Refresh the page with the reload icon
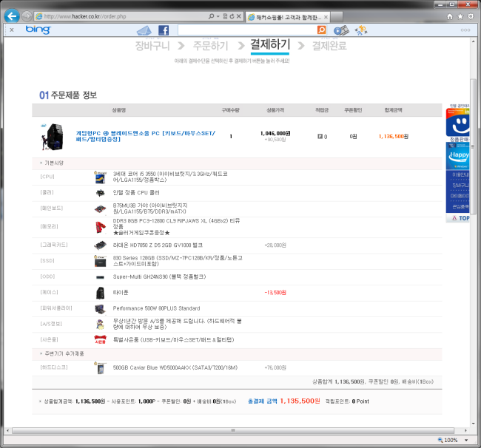This screenshot has width=481, height=448. (x=232, y=16)
